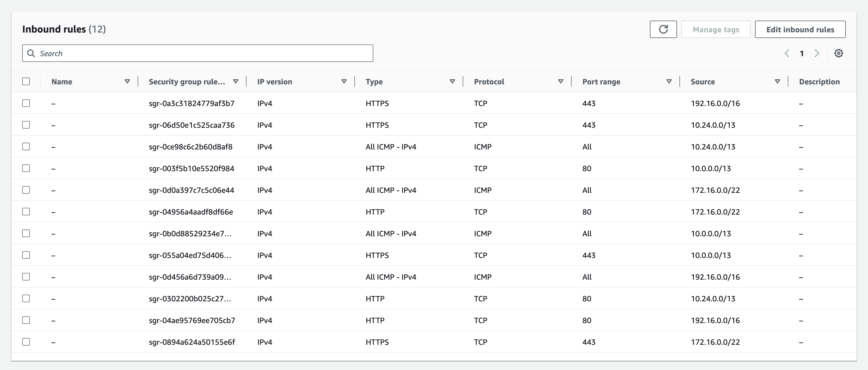Sort by Port range column arrow
This screenshot has height=370, width=868.
(x=669, y=82)
